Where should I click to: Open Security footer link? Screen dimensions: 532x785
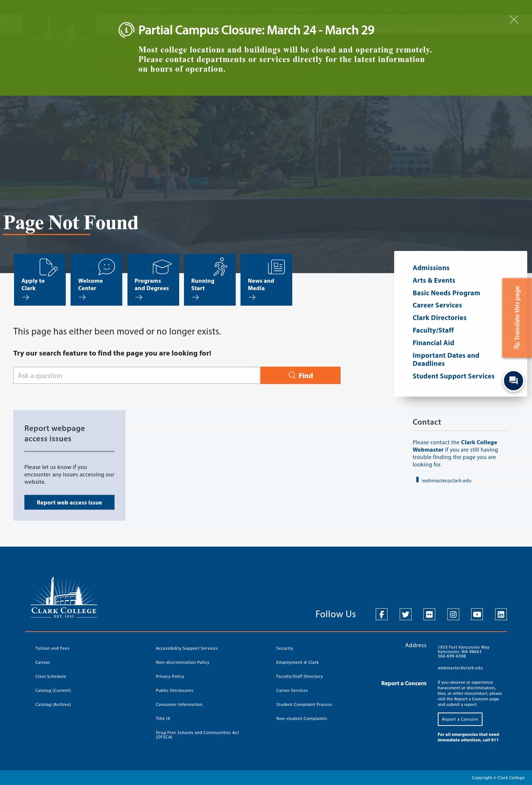point(284,648)
